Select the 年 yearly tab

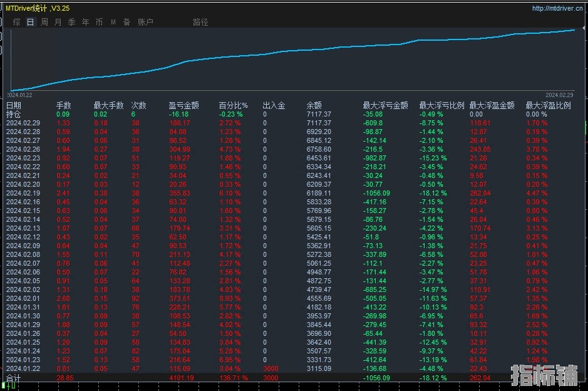pyautogui.click(x=86, y=22)
